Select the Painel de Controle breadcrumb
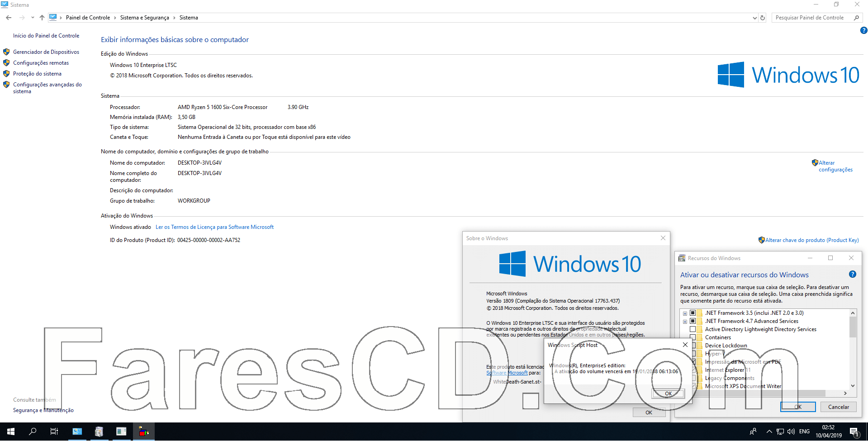The width and height of the screenshot is (868, 441). click(88, 18)
